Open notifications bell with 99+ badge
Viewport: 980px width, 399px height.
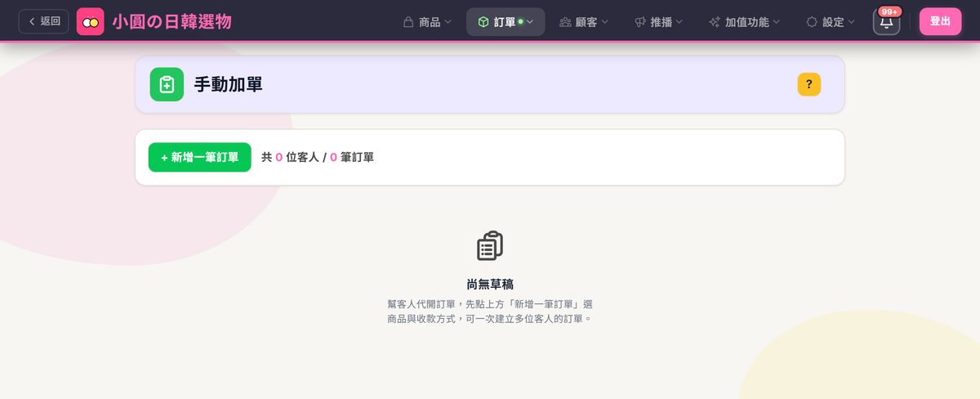pyautogui.click(x=886, y=21)
